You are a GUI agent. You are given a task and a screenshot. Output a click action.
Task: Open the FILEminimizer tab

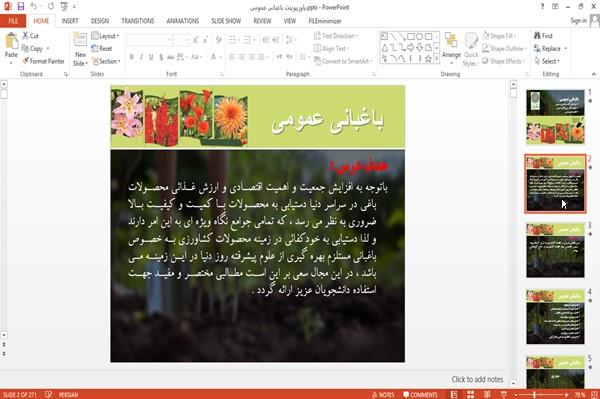pyautogui.click(x=325, y=21)
